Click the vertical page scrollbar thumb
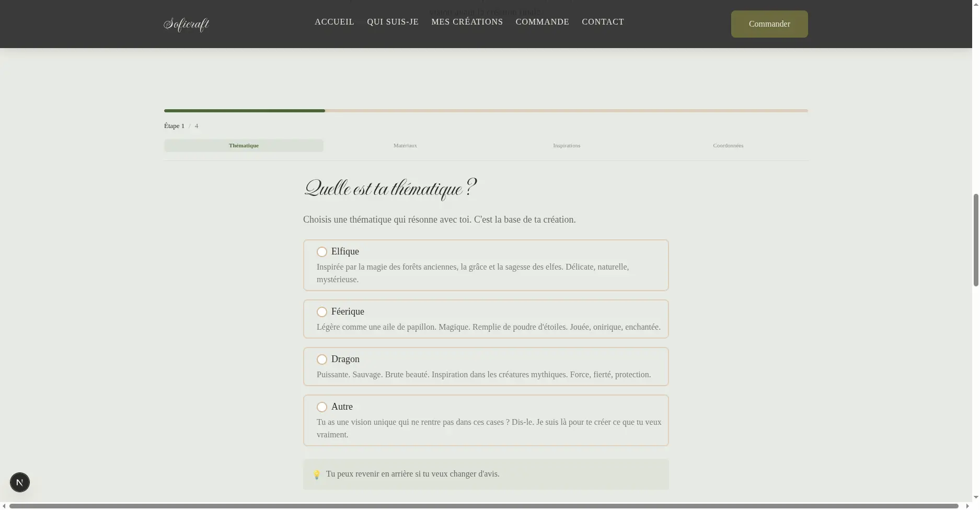Viewport: 980px width, 510px height. point(975,239)
